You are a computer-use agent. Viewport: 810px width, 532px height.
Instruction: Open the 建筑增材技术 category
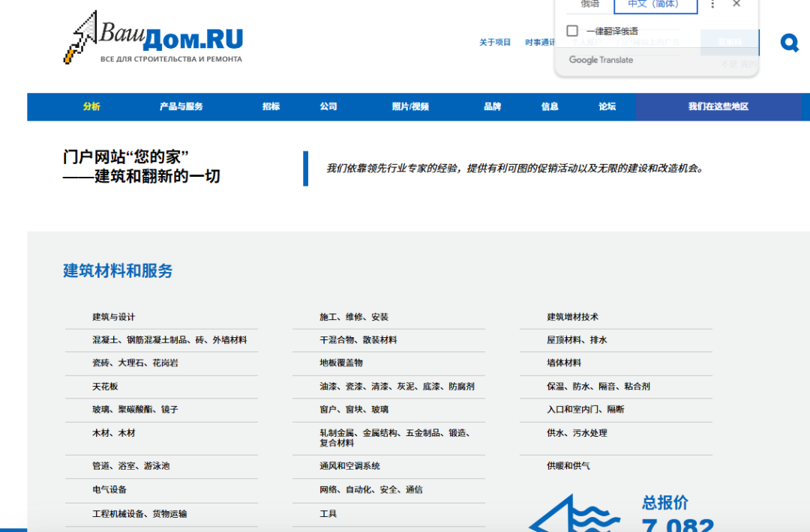(573, 317)
